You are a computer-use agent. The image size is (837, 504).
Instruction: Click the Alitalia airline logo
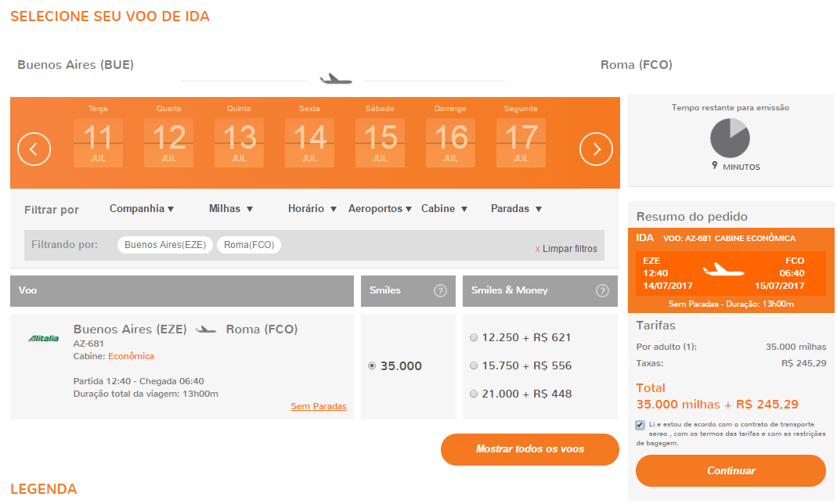coord(44,338)
